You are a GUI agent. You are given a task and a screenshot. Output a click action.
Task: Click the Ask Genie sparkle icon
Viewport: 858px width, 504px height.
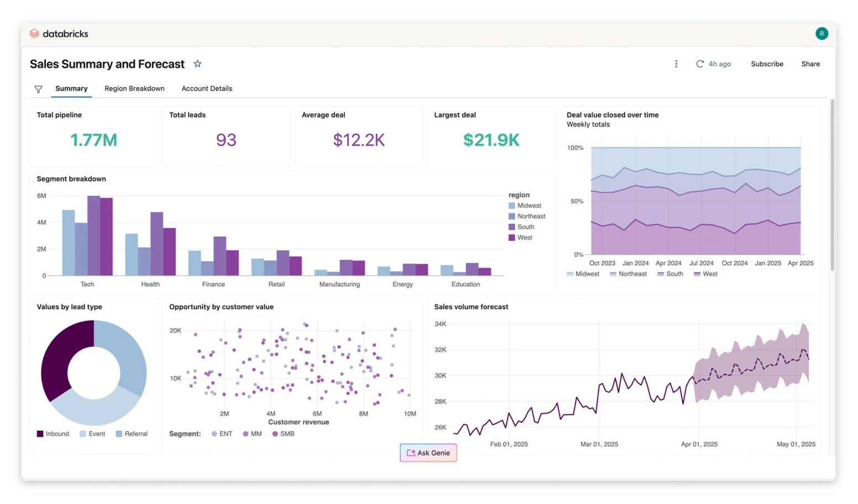click(x=411, y=453)
